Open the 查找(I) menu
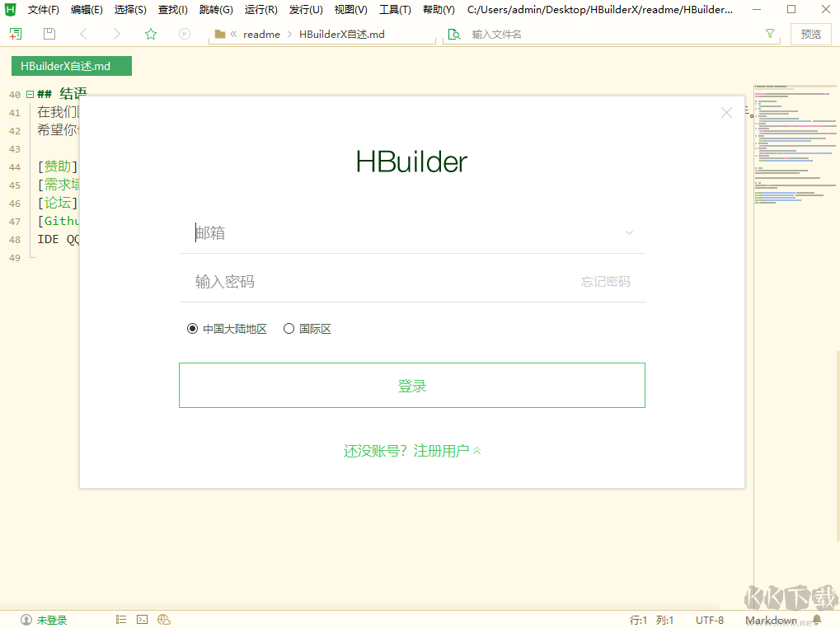 click(173, 10)
